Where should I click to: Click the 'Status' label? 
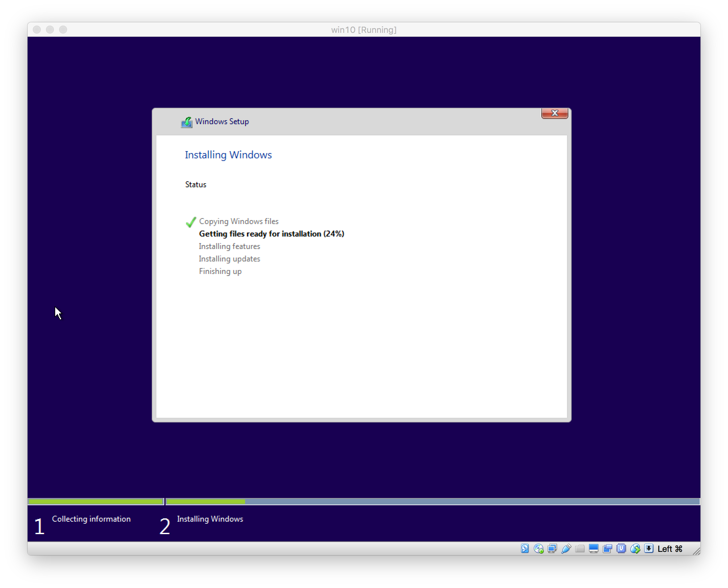(x=196, y=185)
